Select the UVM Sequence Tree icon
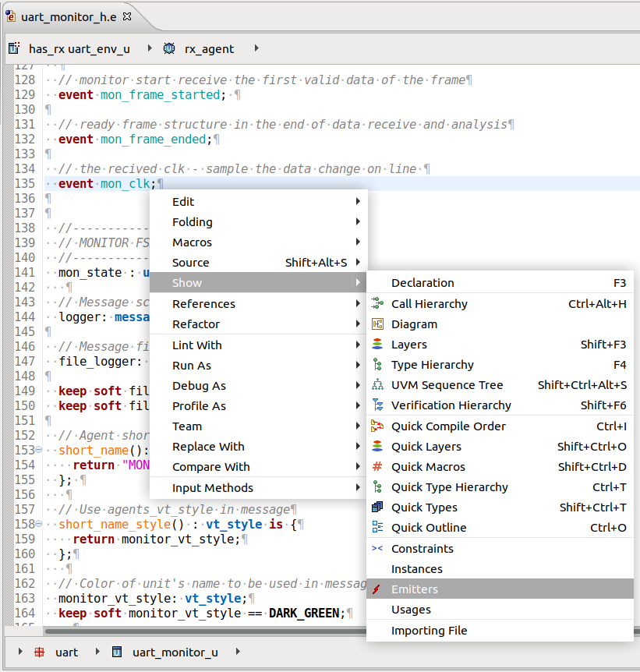The height and width of the screenshot is (672, 640). [x=379, y=385]
